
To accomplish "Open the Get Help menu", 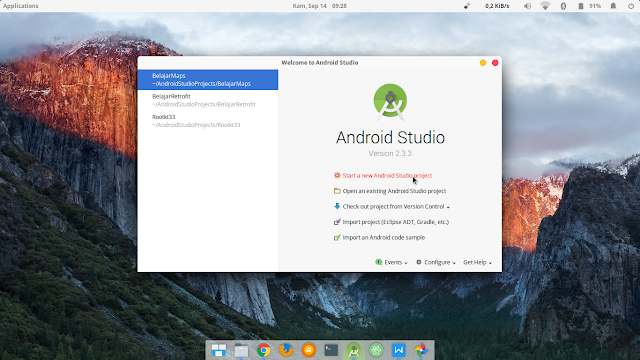I will tap(477, 262).
